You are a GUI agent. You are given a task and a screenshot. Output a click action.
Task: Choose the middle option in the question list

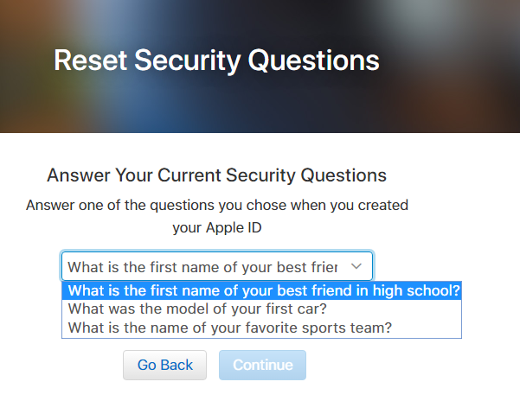point(196,309)
